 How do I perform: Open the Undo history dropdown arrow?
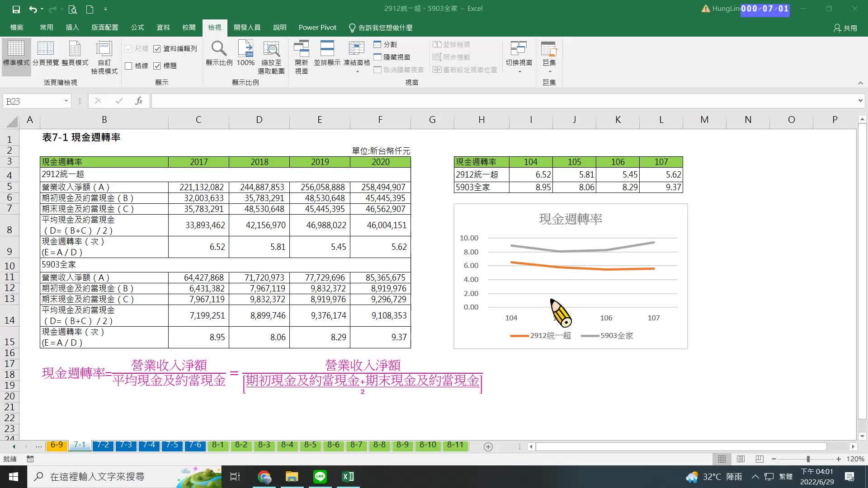point(42,9)
